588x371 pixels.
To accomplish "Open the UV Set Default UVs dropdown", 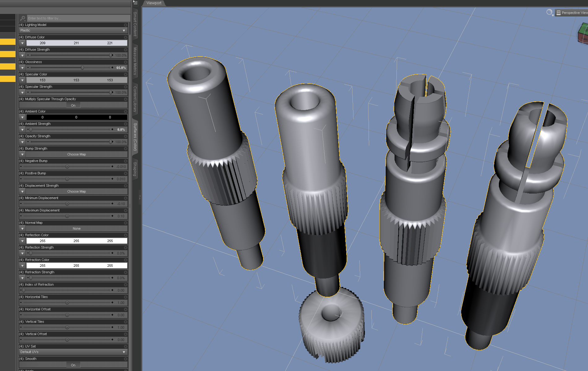I will click(73, 352).
